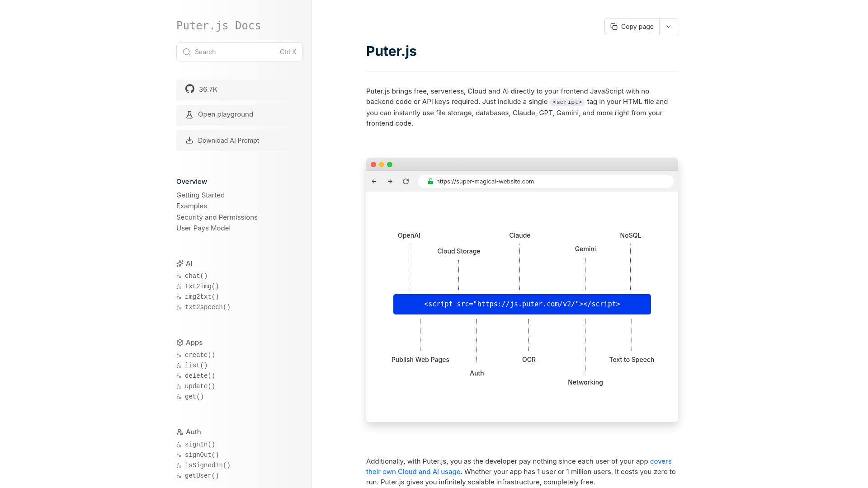
Task: Click the sparkle icon next to AI section
Action: point(180,263)
